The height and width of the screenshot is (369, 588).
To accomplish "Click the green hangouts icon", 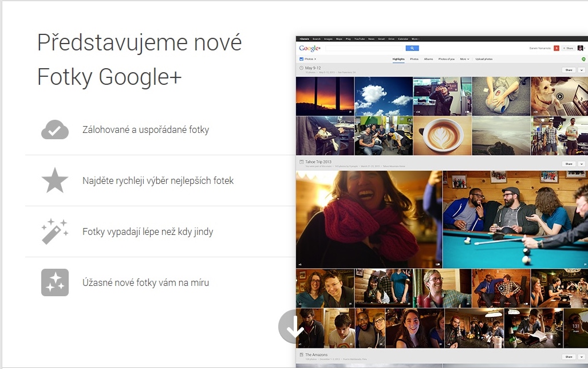I will 583,60.
